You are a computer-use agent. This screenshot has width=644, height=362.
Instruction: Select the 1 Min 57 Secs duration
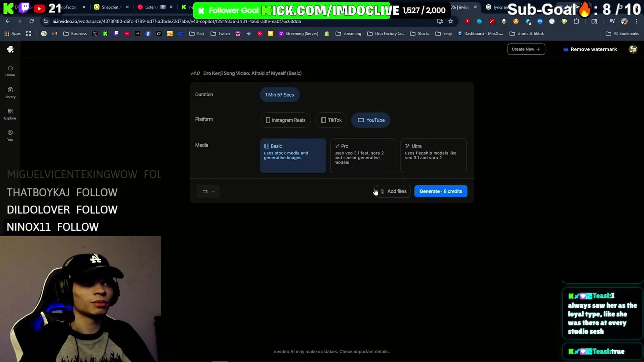point(280,95)
